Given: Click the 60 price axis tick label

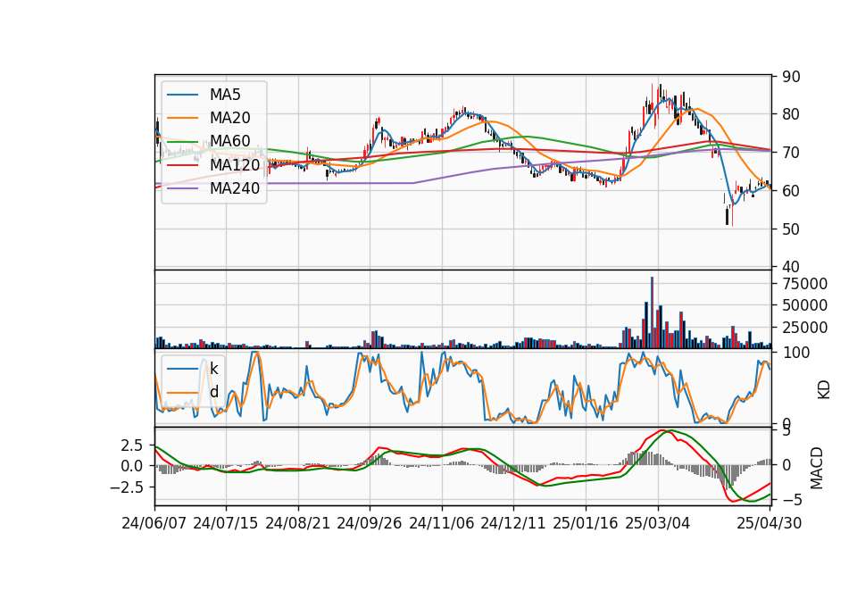Looking at the screenshot, I should 791,191.
